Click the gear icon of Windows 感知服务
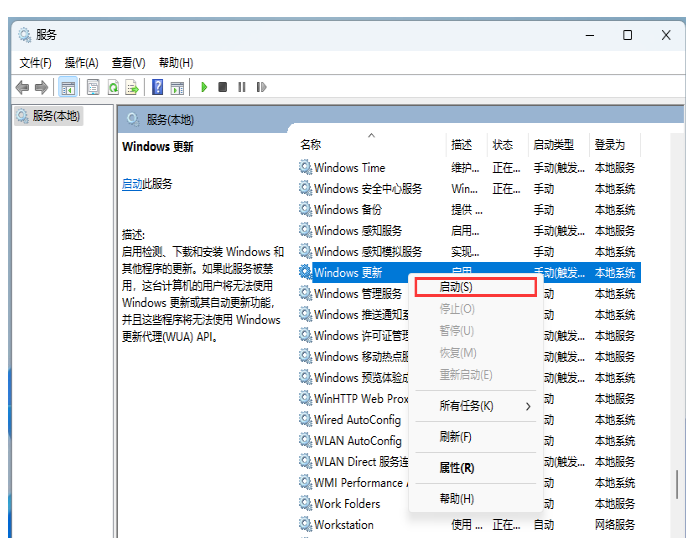 click(305, 231)
